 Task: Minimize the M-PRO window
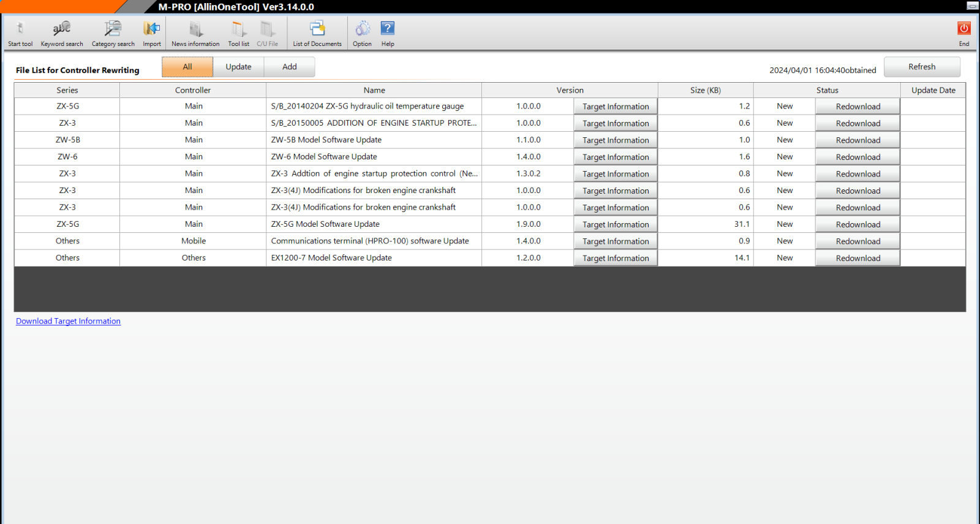point(972,6)
